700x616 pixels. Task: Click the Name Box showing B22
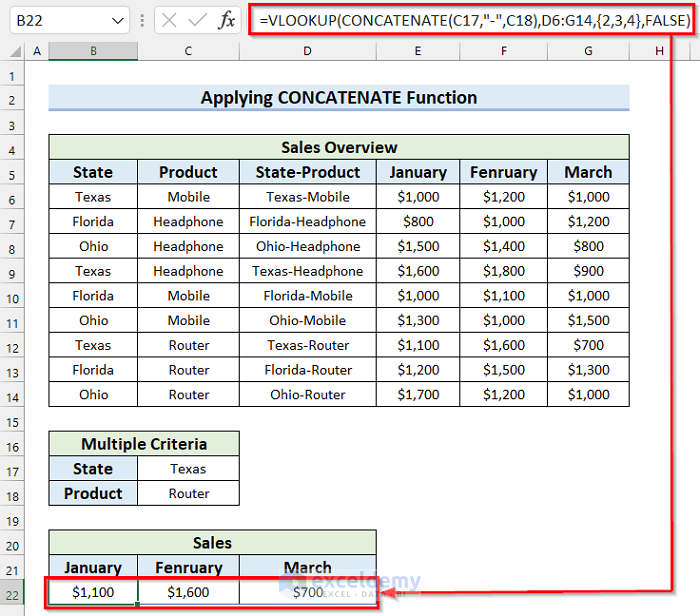70,21
